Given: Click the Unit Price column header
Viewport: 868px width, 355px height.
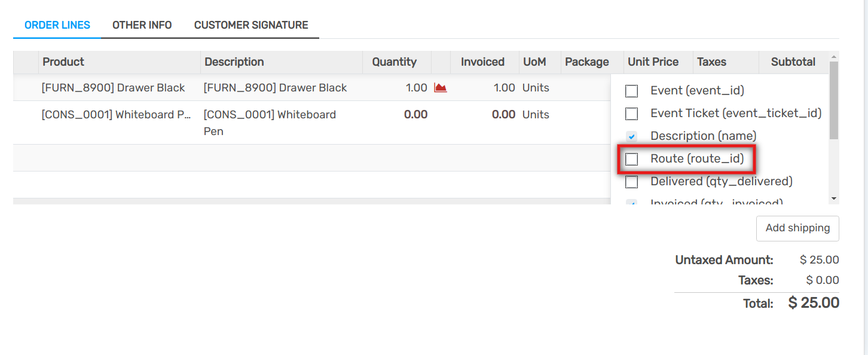Looking at the screenshot, I should (x=652, y=62).
